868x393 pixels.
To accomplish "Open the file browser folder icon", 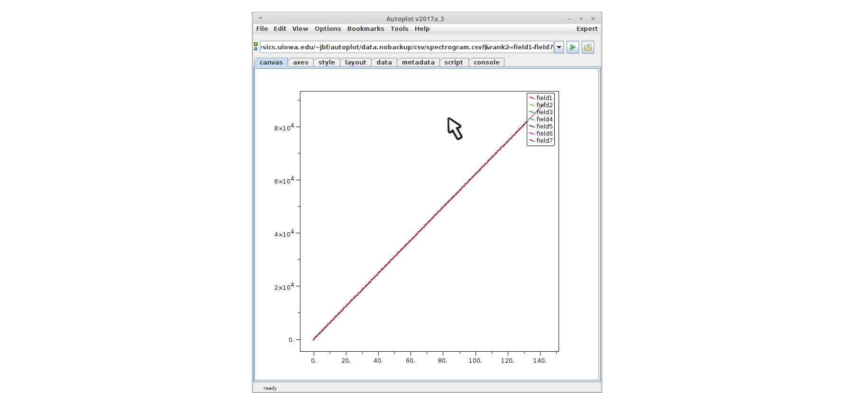I will (588, 47).
